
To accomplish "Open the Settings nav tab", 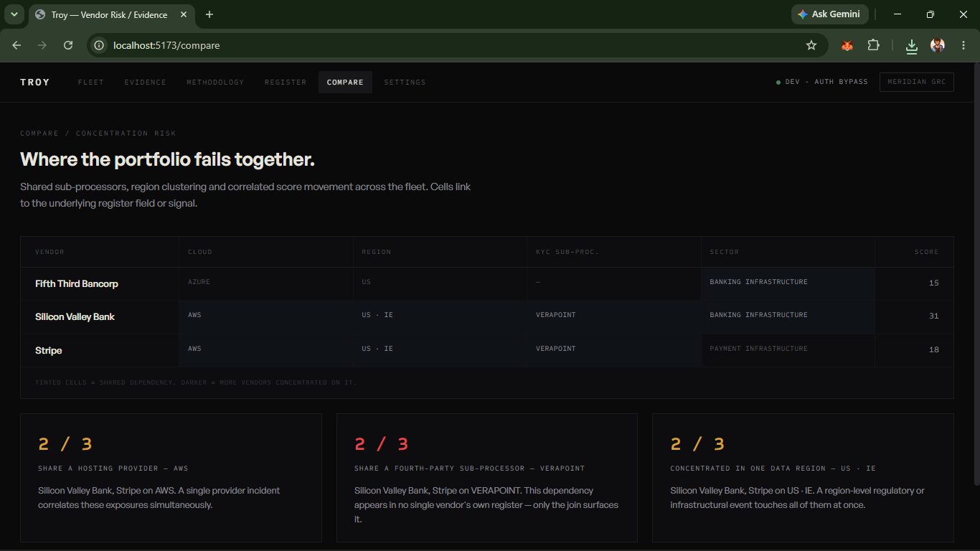I will tap(405, 83).
